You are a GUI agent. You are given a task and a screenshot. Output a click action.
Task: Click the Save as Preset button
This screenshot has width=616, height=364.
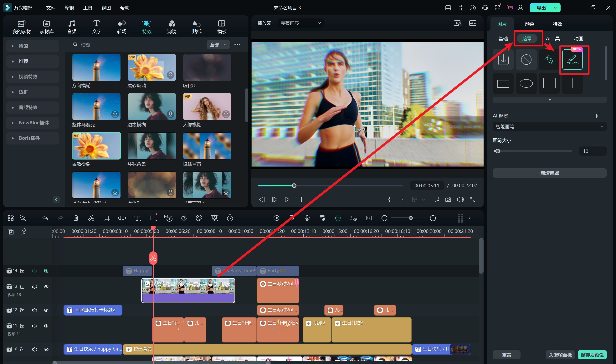592,355
